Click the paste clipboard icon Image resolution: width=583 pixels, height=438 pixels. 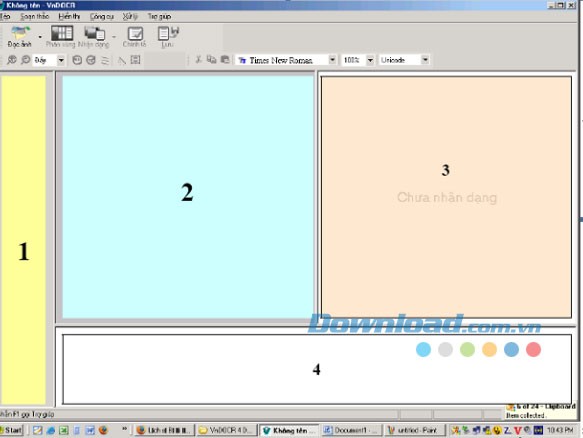coord(225,59)
